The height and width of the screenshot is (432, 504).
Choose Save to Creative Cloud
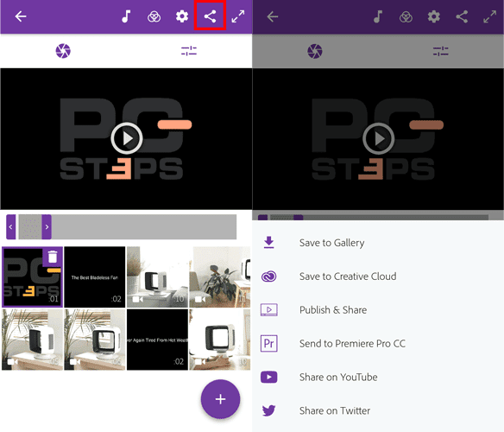pyautogui.click(x=378, y=276)
